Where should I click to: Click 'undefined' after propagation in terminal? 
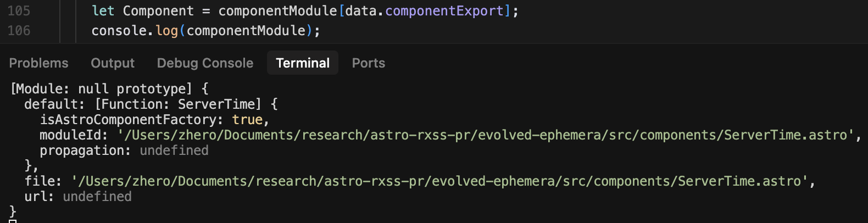tap(174, 150)
